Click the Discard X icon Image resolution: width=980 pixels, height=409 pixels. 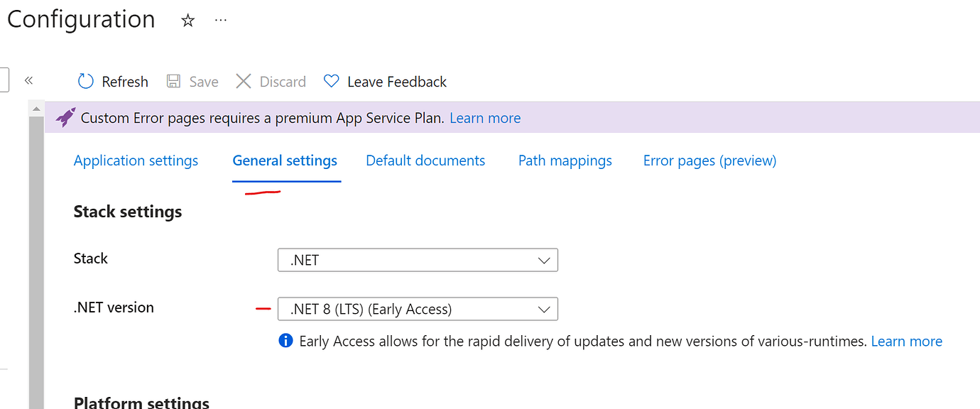[x=244, y=81]
